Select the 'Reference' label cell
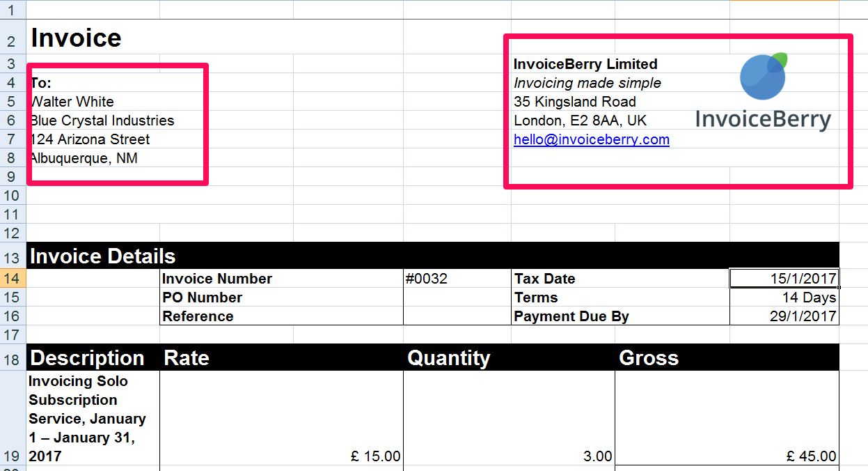Image resolution: width=868 pixels, height=471 pixels. pos(281,316)
